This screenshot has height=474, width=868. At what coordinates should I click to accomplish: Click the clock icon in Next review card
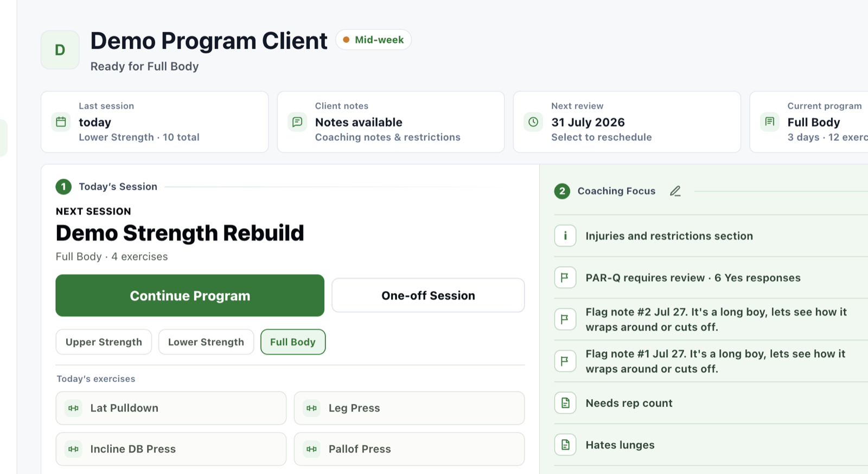click(533, 122)
